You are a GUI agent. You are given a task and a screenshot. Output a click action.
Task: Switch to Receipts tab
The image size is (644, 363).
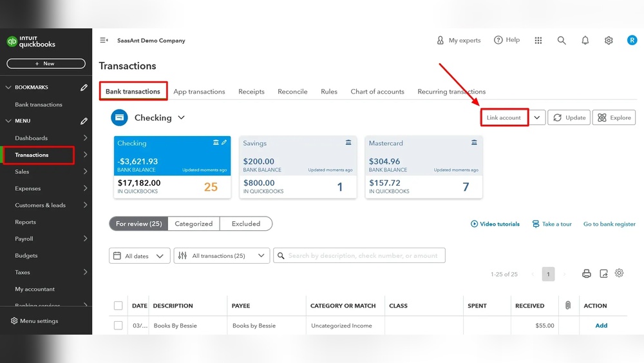coord(251,92)
